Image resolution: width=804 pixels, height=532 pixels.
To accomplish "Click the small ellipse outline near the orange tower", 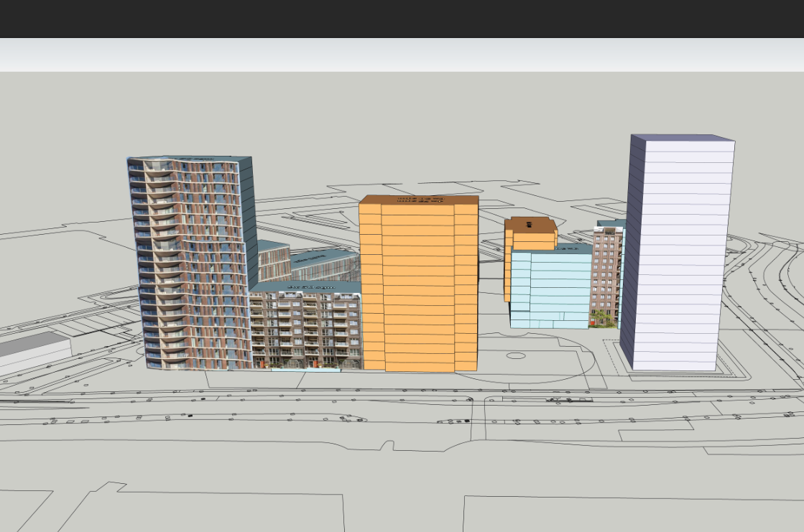I will (x=516, y=355).
